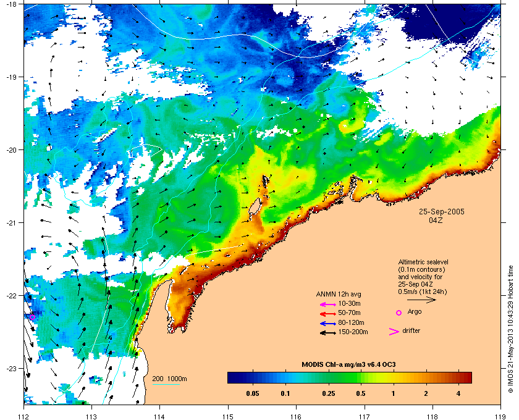Click the latitude axis label -20
Image resolution: width=519 pixels, height=420 pixels.
[x=11, y=149]
